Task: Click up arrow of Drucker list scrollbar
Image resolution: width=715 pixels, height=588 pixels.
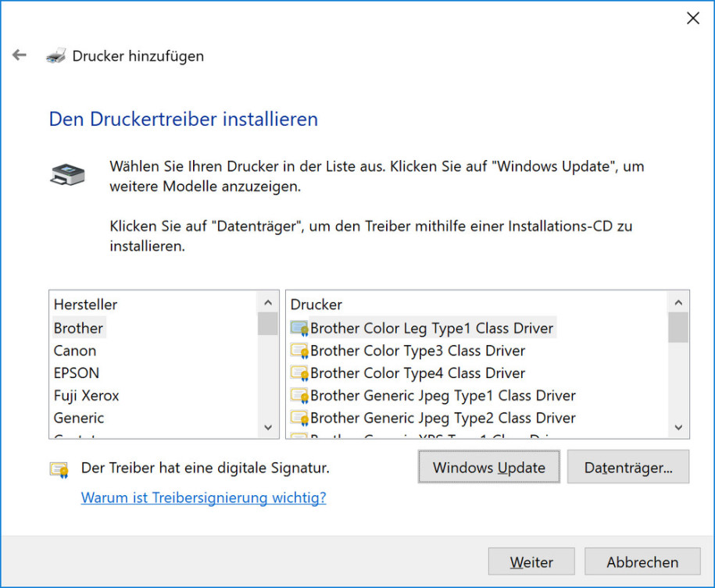Action: [x=678, y=302]
